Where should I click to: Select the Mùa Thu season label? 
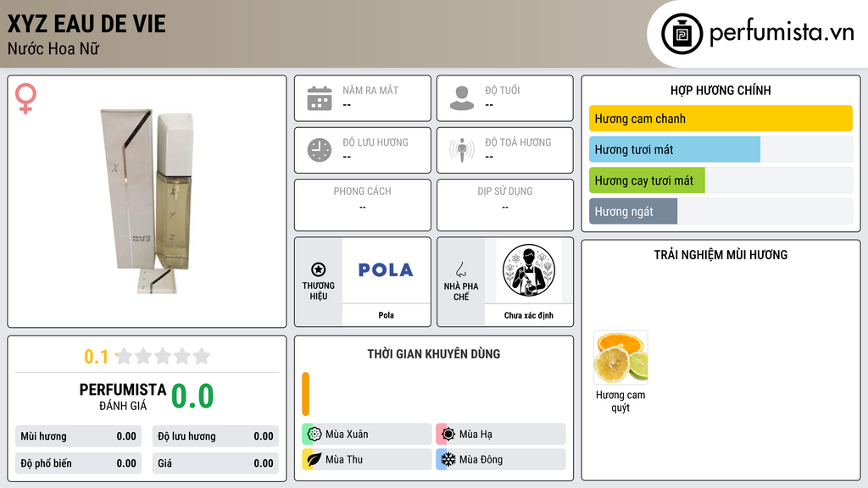coord(344,459)
